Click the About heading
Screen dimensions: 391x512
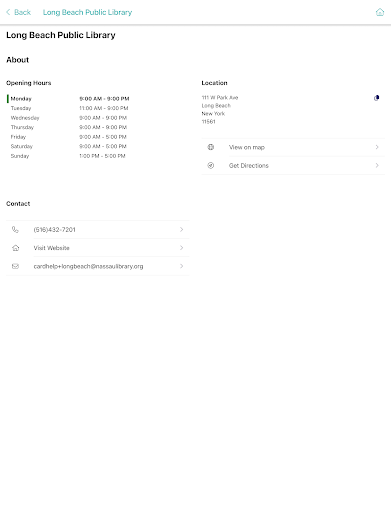(x=18, y=60)
